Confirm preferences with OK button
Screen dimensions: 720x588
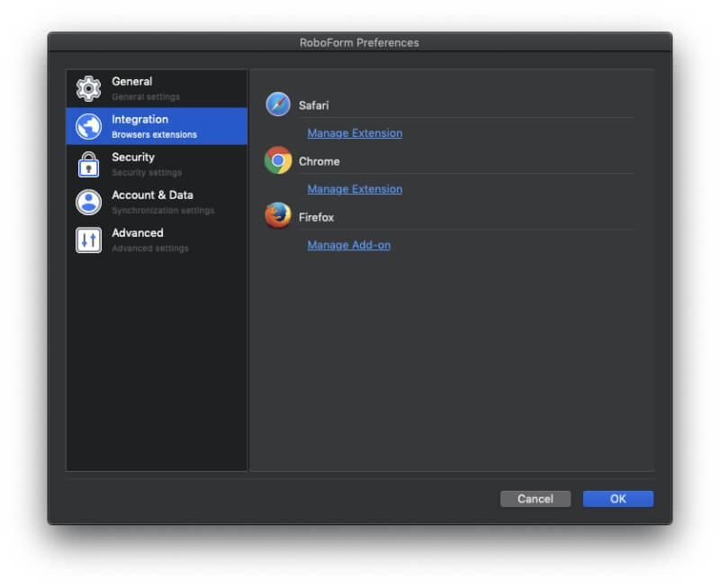pyautogui.click(x=618, y=499)
